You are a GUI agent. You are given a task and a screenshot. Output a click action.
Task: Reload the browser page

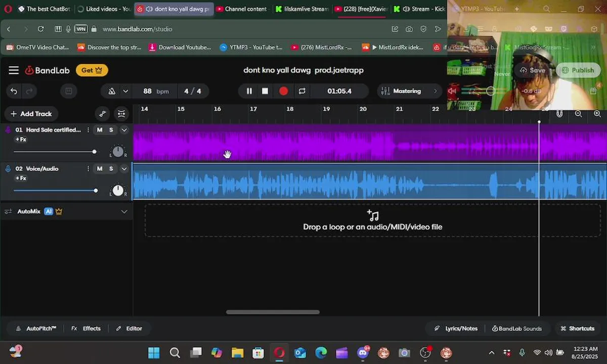pos(41,29)
